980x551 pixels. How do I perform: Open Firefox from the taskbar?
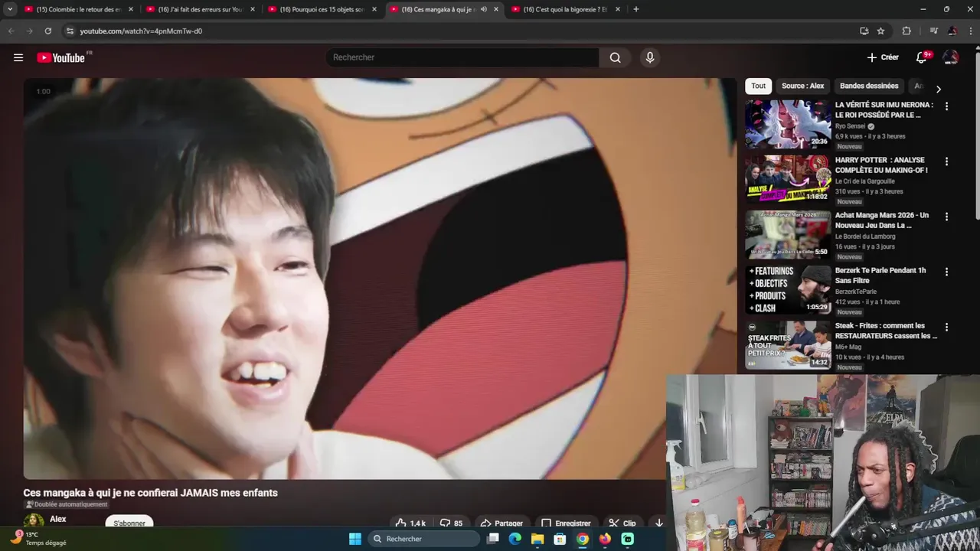point(605,539)
